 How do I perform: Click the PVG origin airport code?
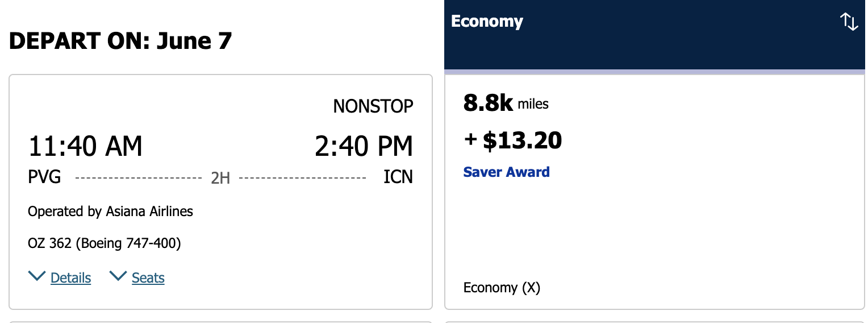pyautogui.click(x=44, y=177)
